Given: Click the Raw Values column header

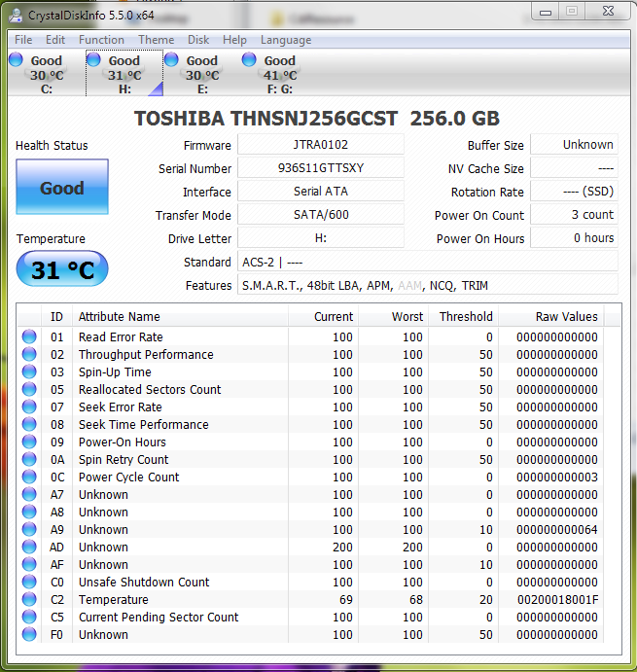Looking at the screenshot, I should 566,316.
